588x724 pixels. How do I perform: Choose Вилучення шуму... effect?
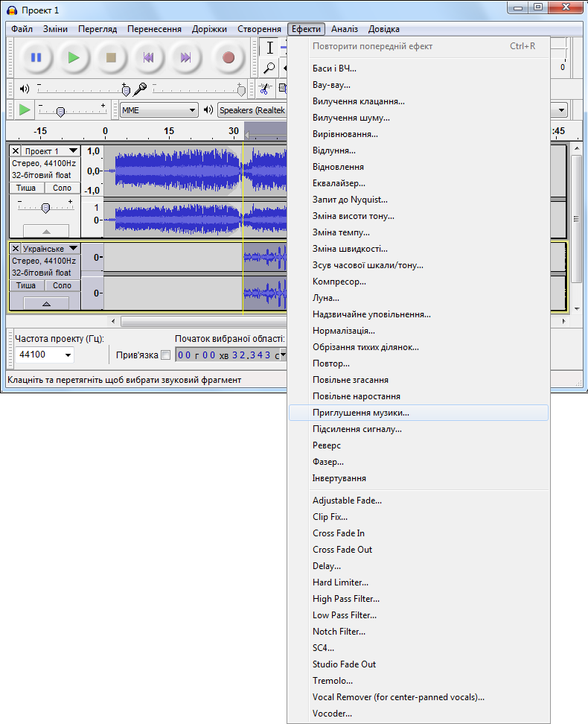pos(418,118)
